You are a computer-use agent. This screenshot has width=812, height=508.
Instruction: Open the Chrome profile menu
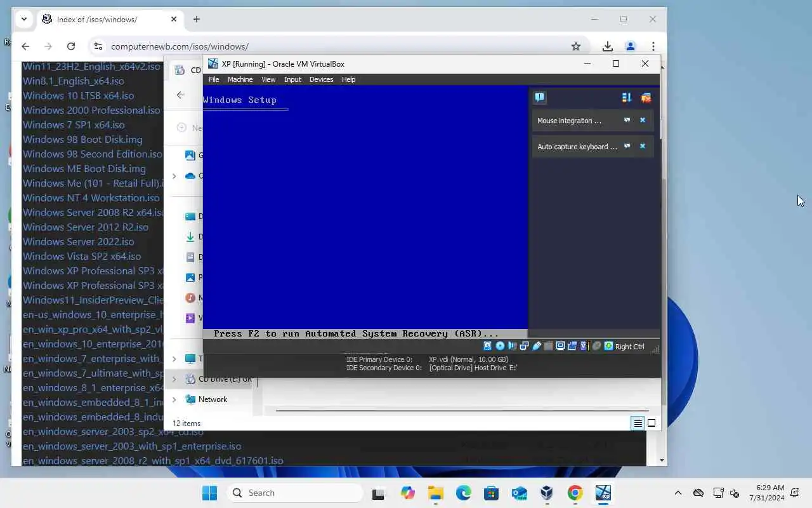pyautogui.click(x=630, y=46)
